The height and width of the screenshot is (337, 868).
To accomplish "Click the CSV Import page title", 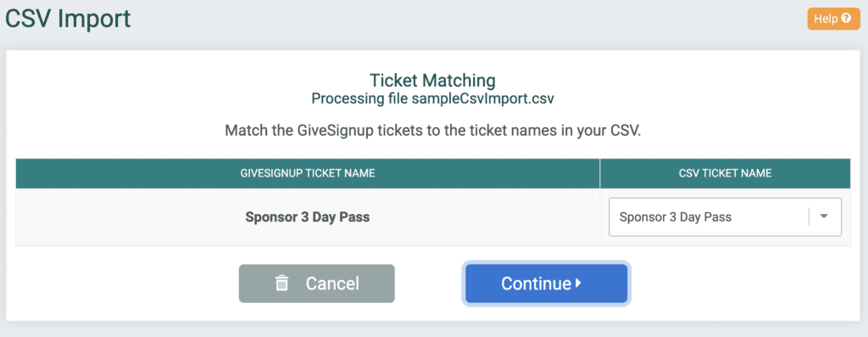I will (x=68, y=19).
